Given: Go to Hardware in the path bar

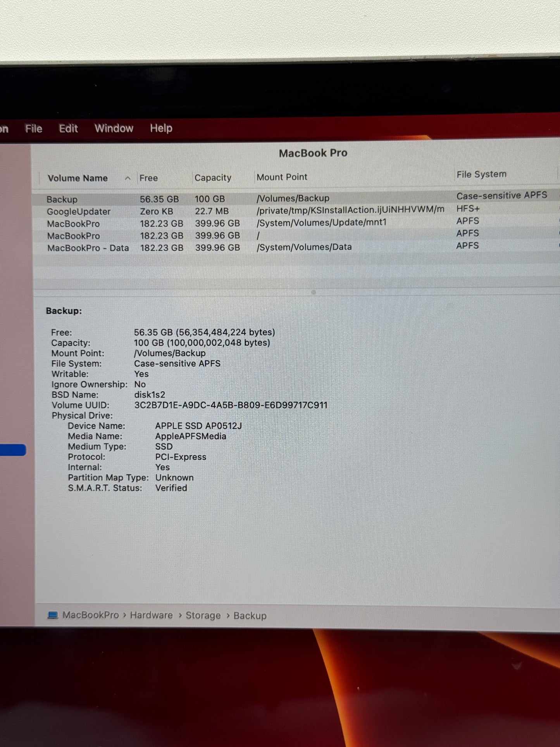Looking at the screenshot, I should [x=152, y=615].
